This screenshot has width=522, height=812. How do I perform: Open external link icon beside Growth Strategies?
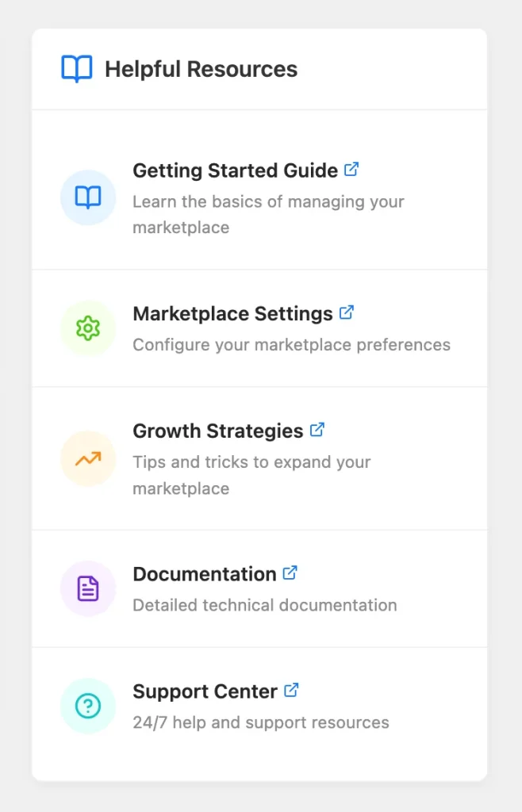click(x=317, y=429)
